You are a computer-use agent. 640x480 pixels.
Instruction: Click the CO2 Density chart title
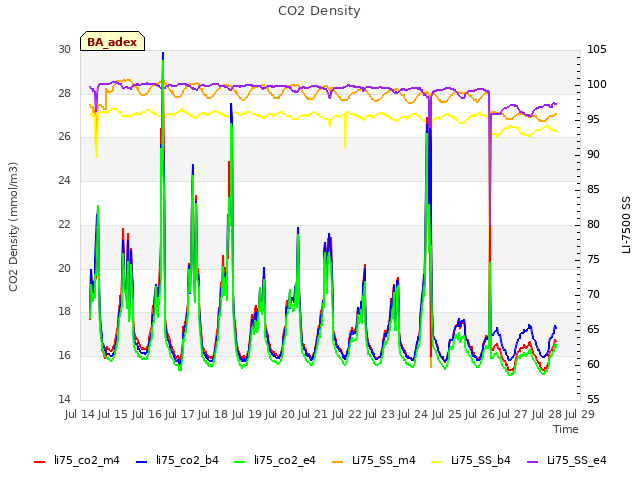[x=319, y=11]
